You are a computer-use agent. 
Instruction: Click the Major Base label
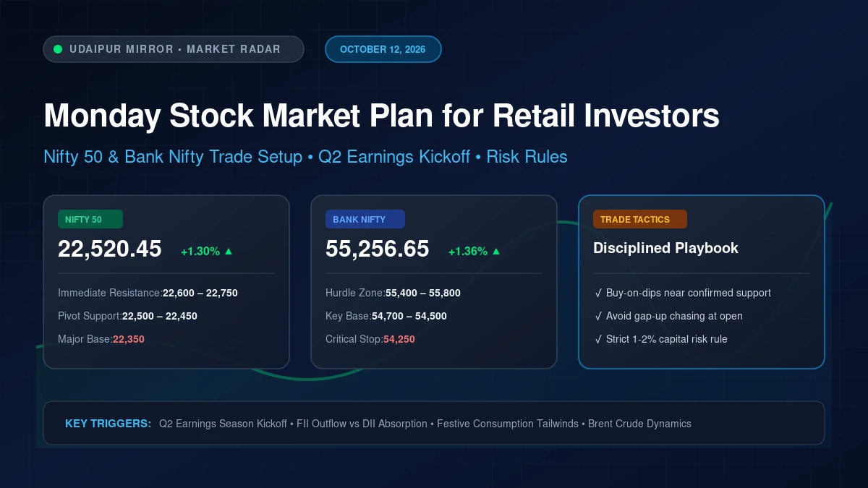coord(85,339)
